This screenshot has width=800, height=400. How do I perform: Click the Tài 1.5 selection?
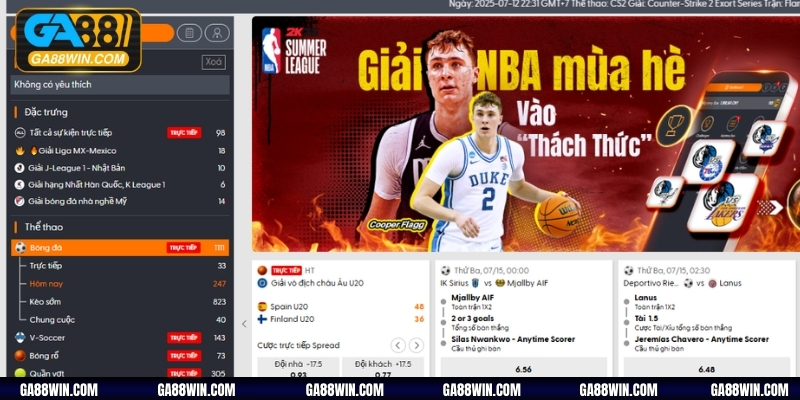point(646,318)
